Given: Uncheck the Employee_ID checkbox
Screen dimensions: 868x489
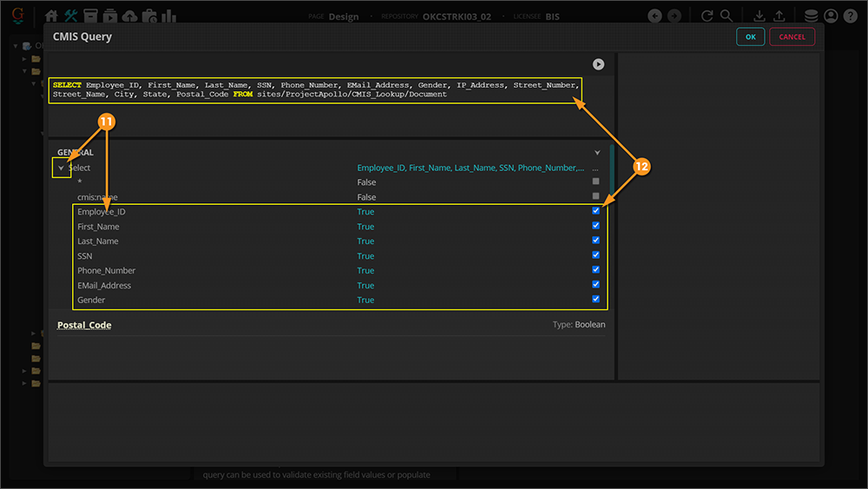Looking at the screenshot, I should point(595,211).
